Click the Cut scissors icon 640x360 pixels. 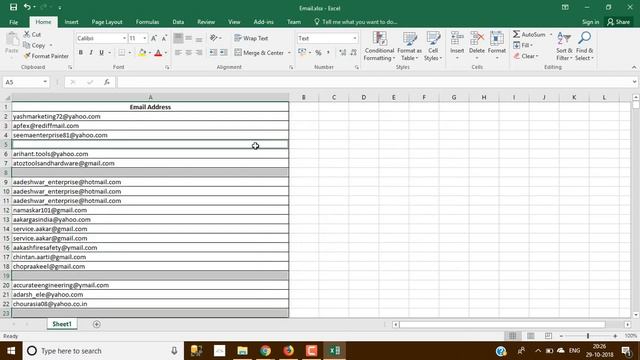tap(27, 34)
